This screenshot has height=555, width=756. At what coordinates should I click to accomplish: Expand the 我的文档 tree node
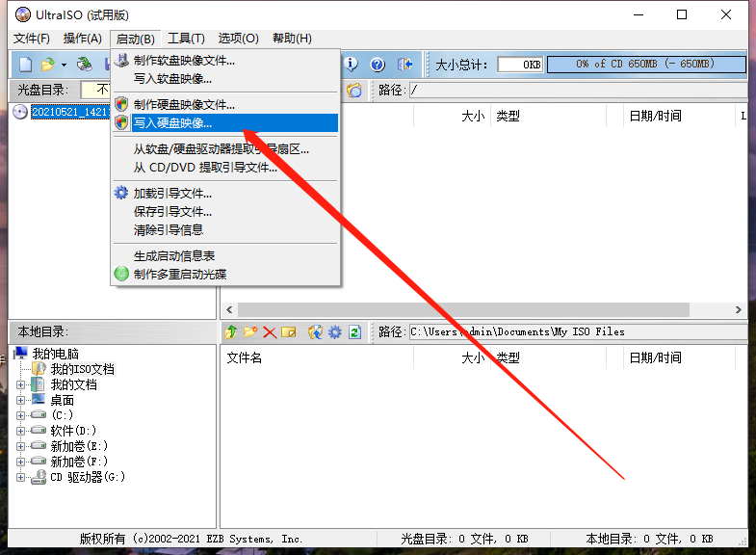(20, 384)
